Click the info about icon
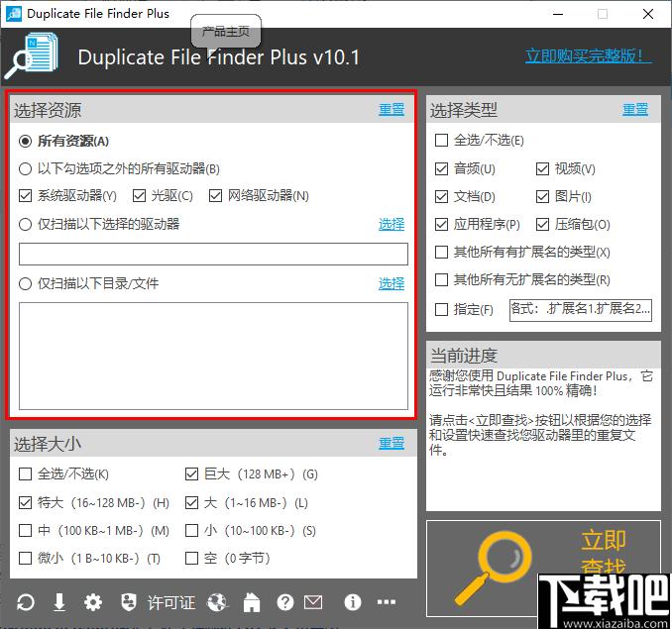The image size is (672, 629). (352, 602)
